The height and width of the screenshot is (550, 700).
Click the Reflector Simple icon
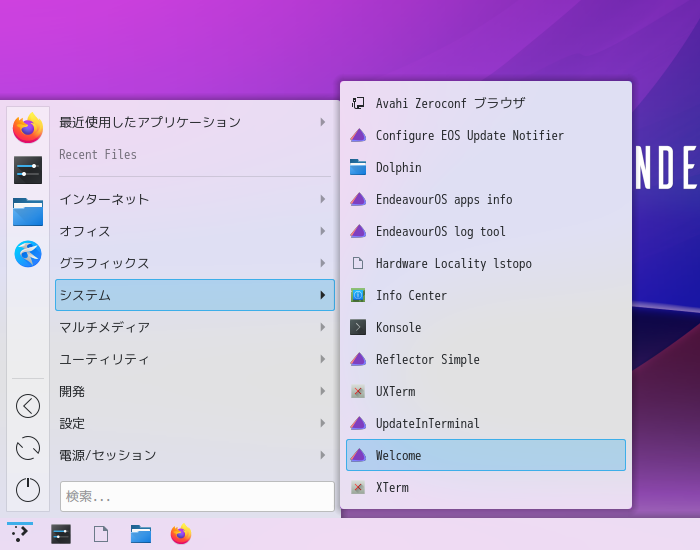point(358,359)
